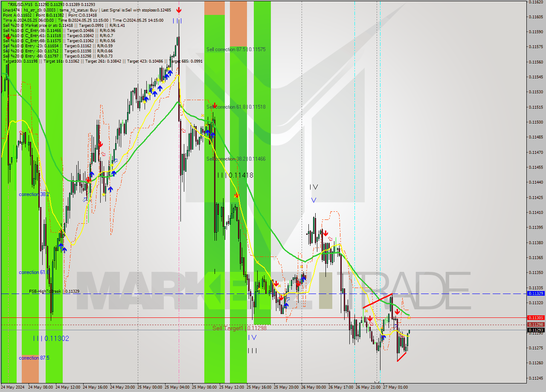Click '25 May 12:00' on time axis

tap(232, 387)
